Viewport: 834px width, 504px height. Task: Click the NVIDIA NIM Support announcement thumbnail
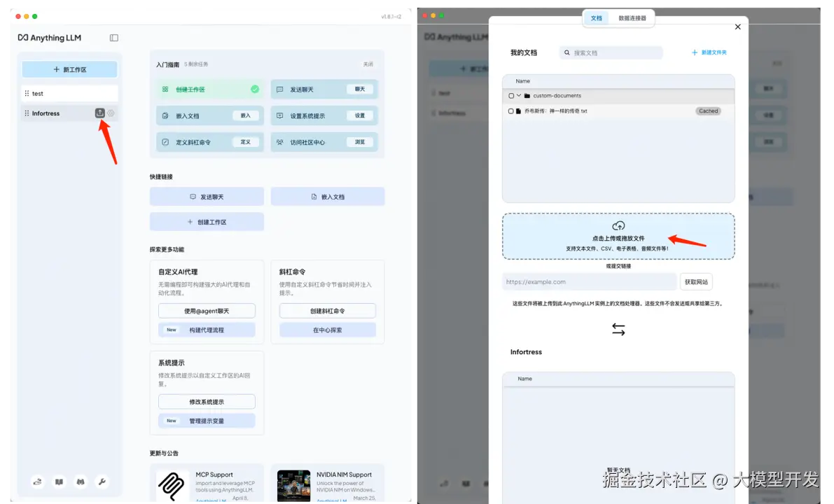point(293,486)
